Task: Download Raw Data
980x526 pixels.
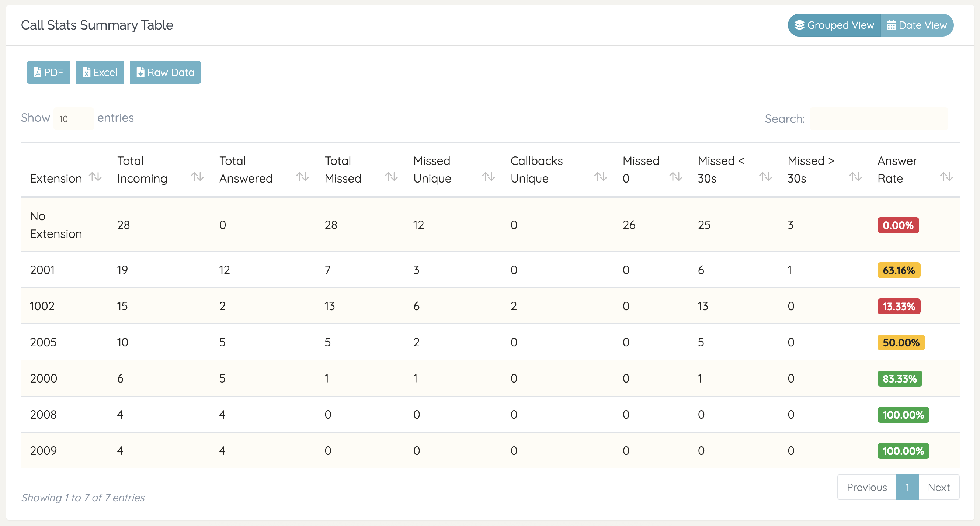Action: tap(166, 72)
